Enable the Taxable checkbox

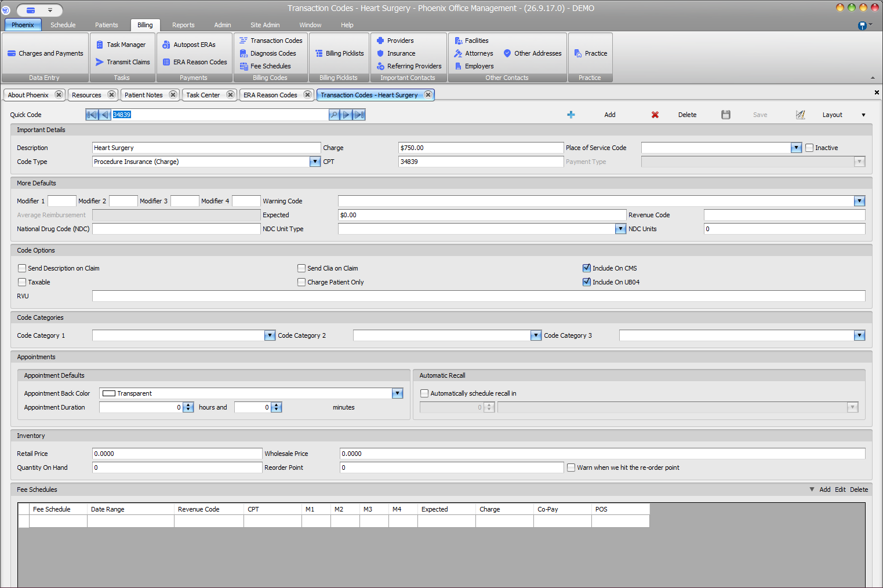pyautogui.click(x=22, y=282)
